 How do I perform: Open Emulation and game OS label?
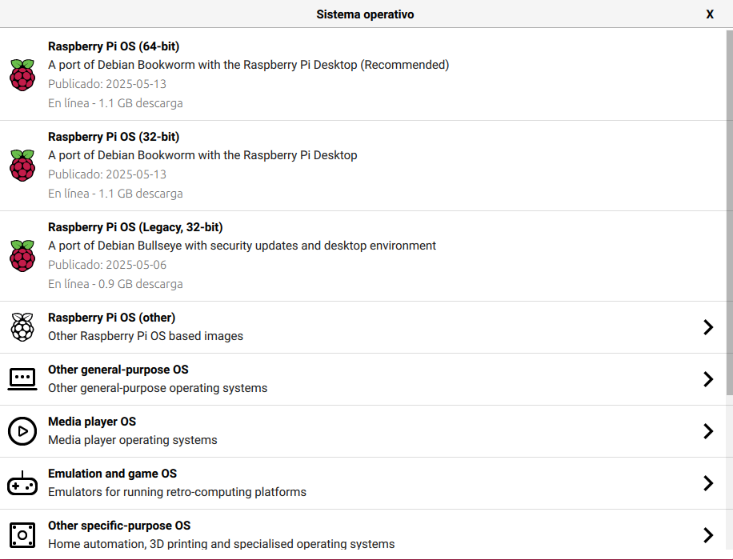click(113, 474)
